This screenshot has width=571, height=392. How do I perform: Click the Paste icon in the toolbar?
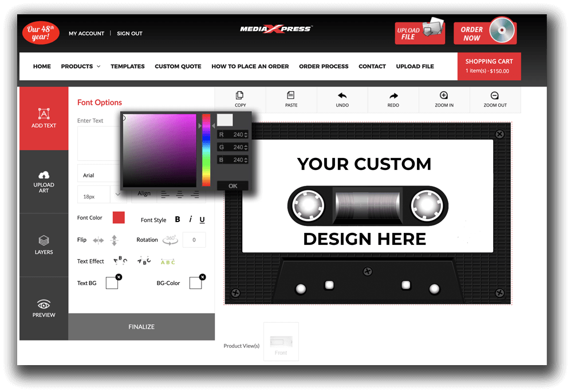pos(291,98)
